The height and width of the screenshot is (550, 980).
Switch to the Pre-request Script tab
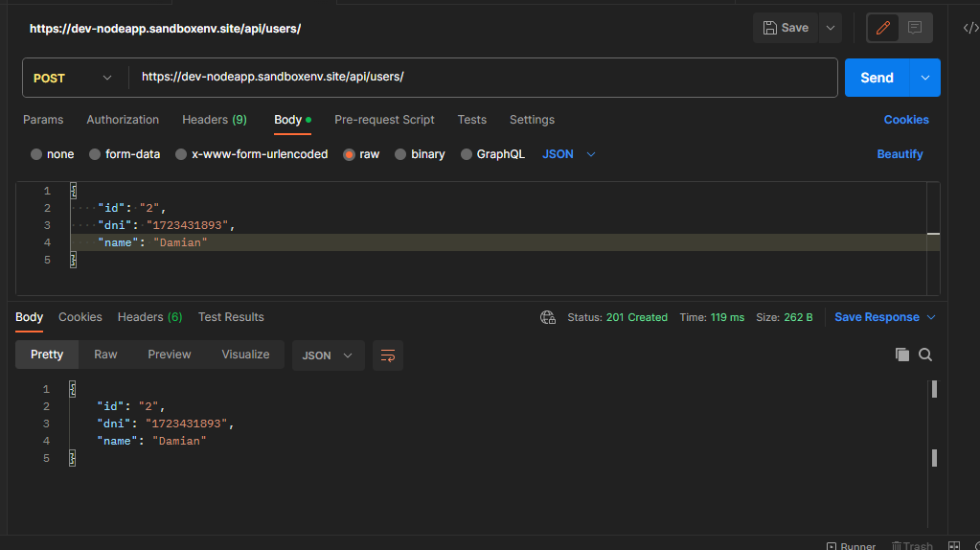(x=384, y=120)
